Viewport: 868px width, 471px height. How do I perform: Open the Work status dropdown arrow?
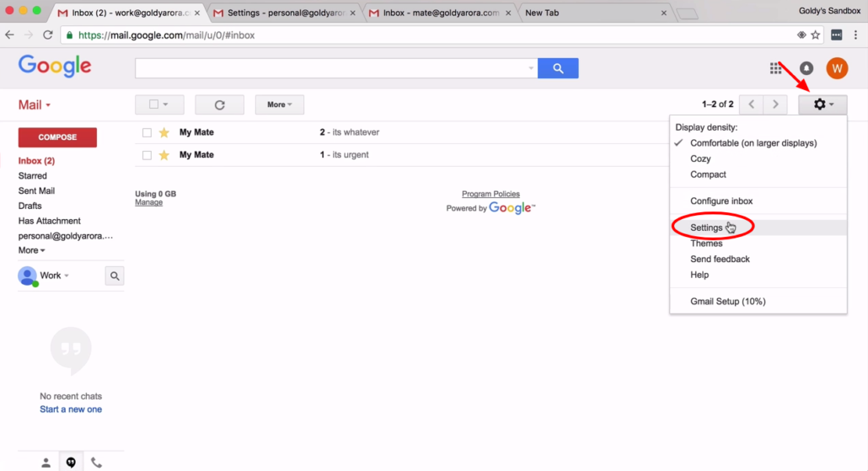click(67, 276)
